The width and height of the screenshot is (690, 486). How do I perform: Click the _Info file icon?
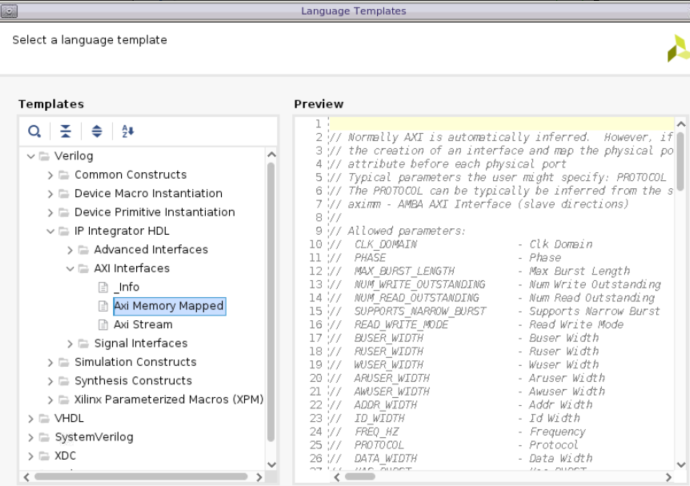103,287
